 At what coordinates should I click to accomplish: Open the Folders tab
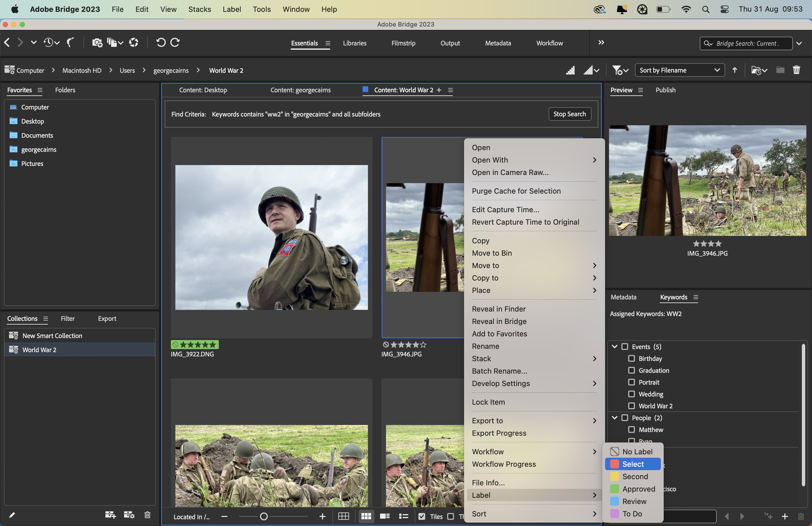click(65, 90)
